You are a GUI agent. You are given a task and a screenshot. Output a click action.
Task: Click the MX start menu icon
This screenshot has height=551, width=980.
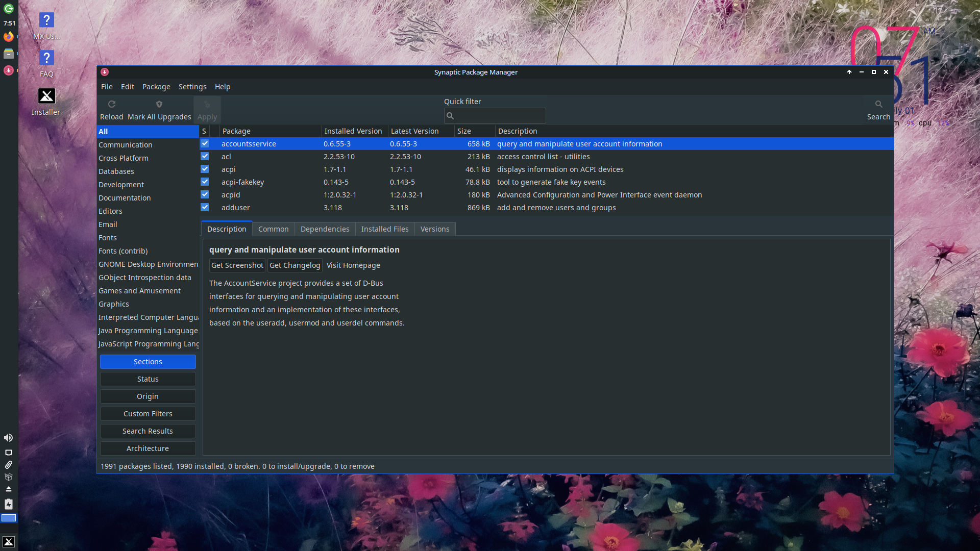click(9, 542)
